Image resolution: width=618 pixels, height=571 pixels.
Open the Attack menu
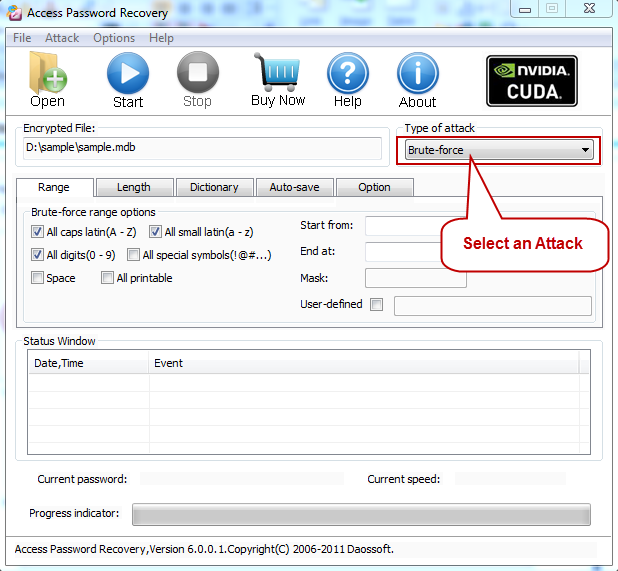[62, 38]
